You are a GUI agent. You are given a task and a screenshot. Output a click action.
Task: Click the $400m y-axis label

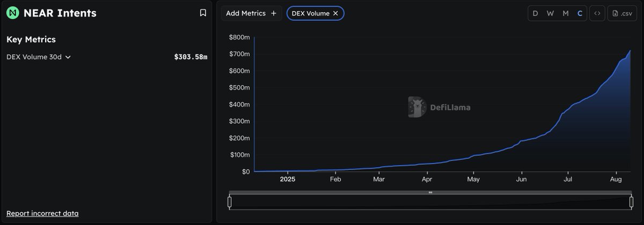tap(239, 104)
